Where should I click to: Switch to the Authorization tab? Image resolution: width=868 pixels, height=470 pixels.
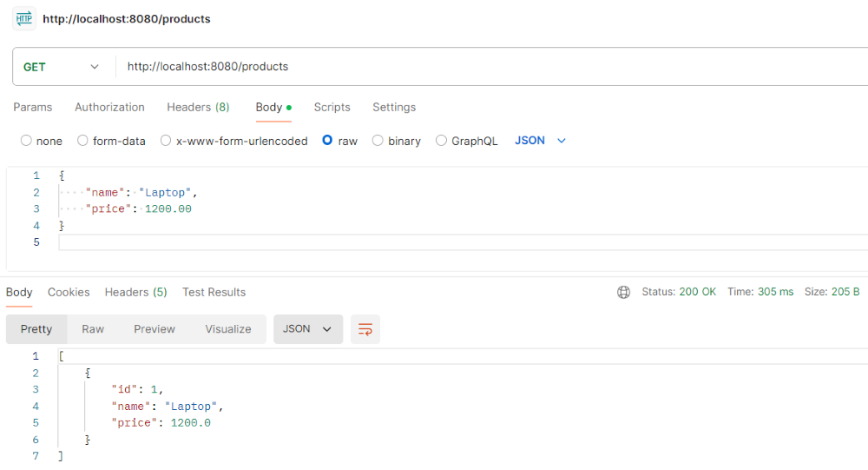109,108
